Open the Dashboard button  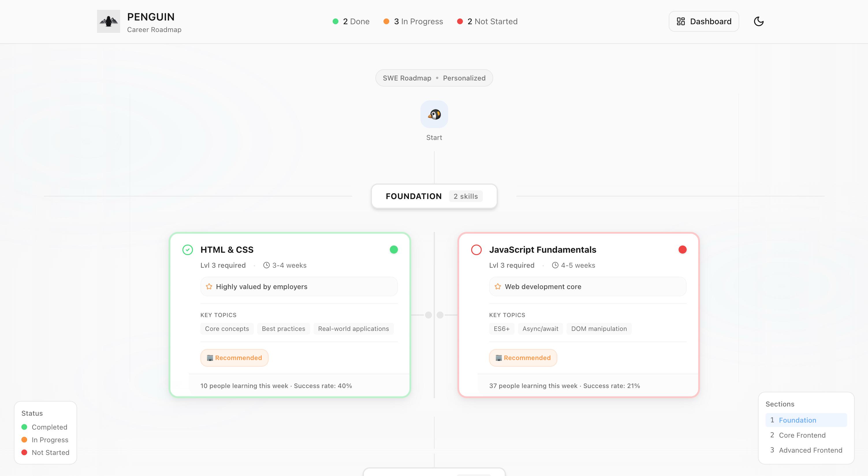(704, 21)
